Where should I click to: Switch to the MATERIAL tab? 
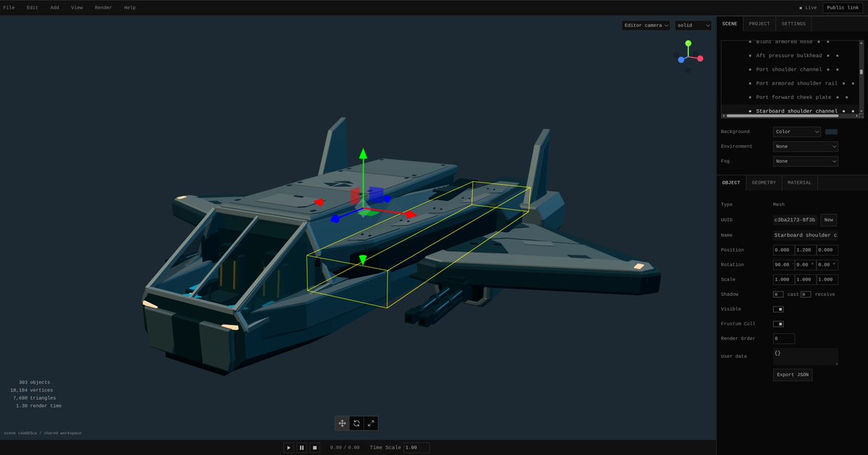(x=799, y=182)
